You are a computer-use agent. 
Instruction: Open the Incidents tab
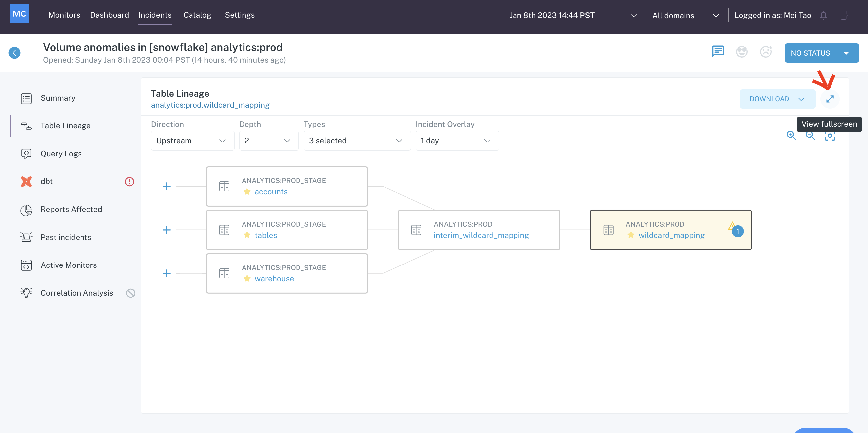155,15
